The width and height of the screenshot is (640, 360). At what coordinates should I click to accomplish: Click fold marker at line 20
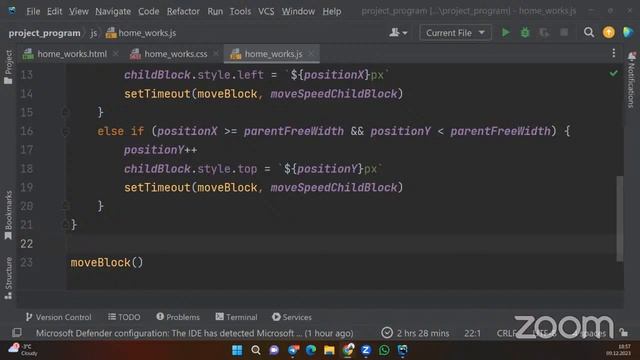(65, 205)
